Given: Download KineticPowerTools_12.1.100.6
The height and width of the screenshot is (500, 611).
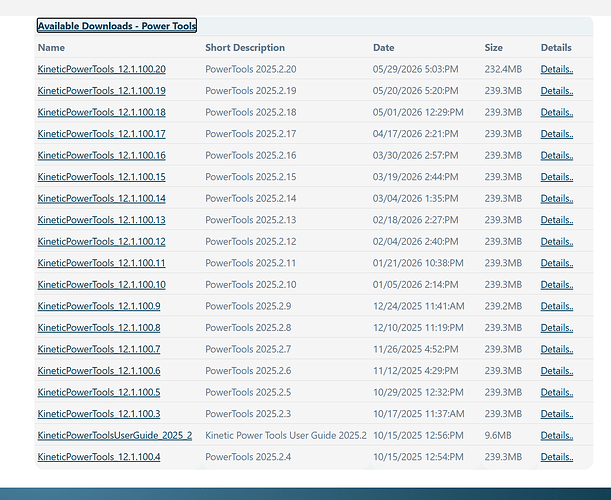Looking at the screenshot, I should (x=99, y=371).
